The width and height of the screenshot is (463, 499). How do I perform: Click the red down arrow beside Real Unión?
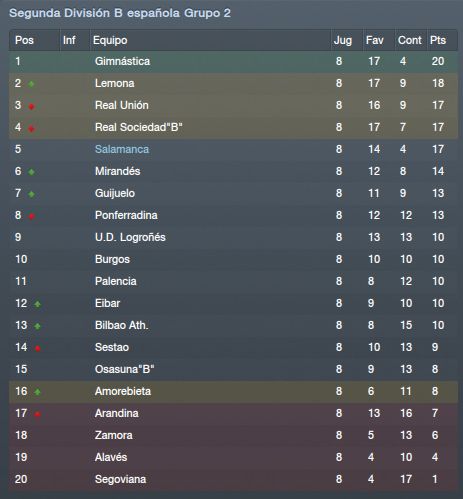31,106
